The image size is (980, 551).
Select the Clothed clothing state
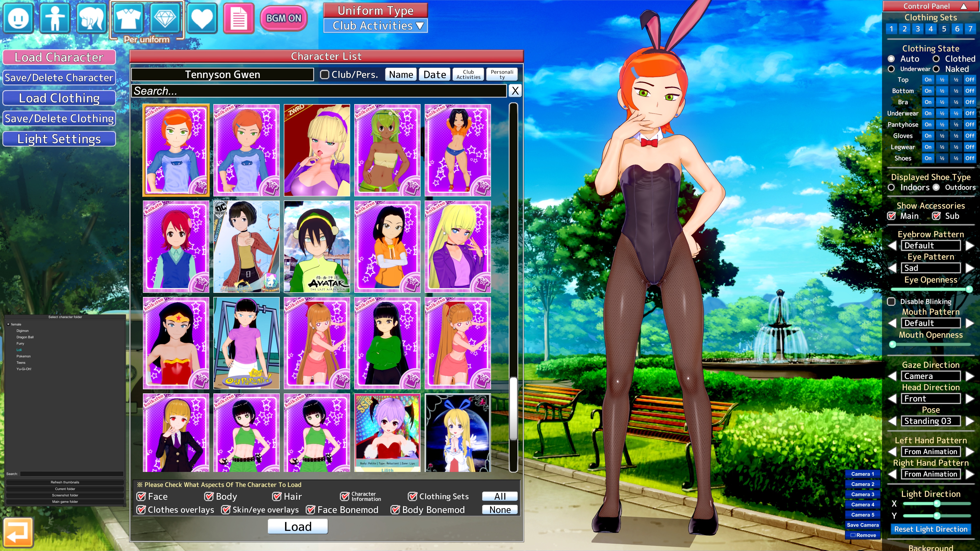[x=936, y=59]
